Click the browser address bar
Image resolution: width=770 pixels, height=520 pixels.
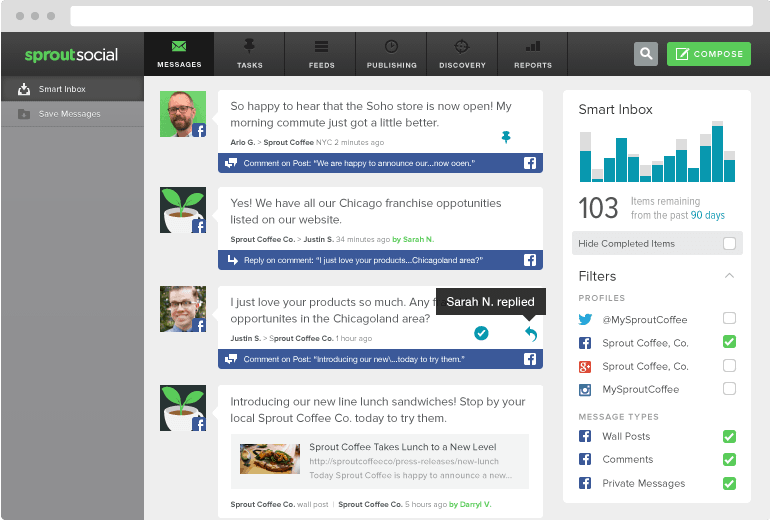[412, 16]
